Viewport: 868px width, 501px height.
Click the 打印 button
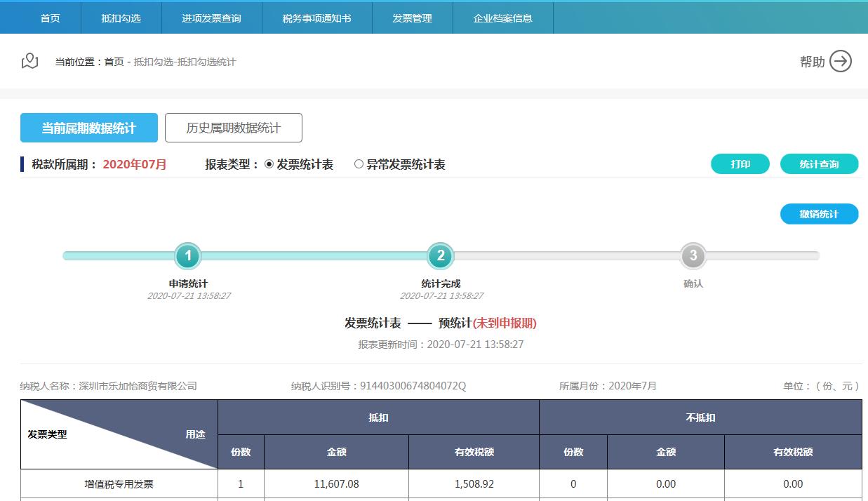pyautogui.click(x=740, y=163)
